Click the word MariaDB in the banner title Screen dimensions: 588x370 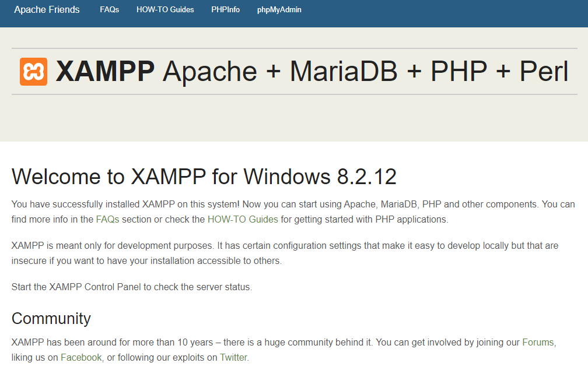[343, 72]
